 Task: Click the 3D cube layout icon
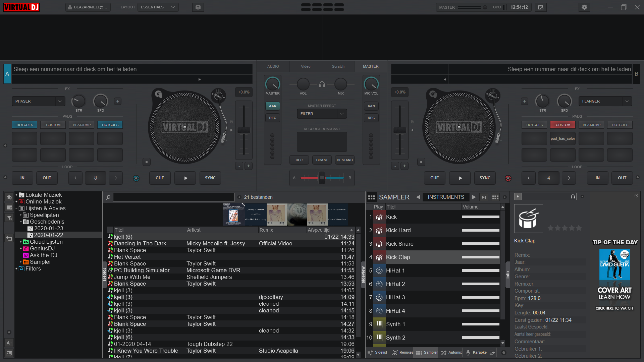click(x=198, y=7)
